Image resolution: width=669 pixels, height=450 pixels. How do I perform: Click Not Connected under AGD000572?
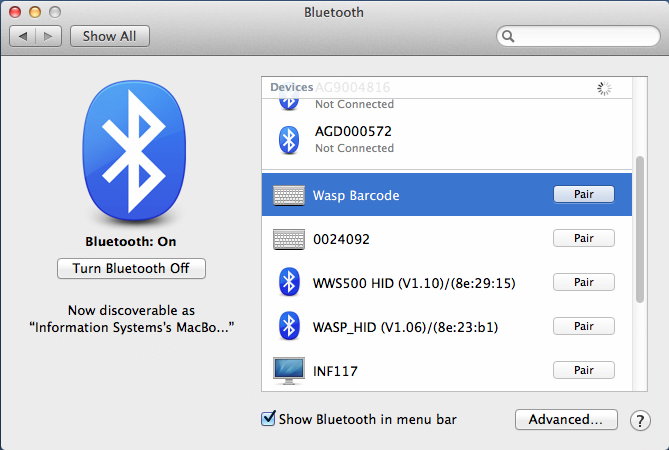[x=355, y=148]
